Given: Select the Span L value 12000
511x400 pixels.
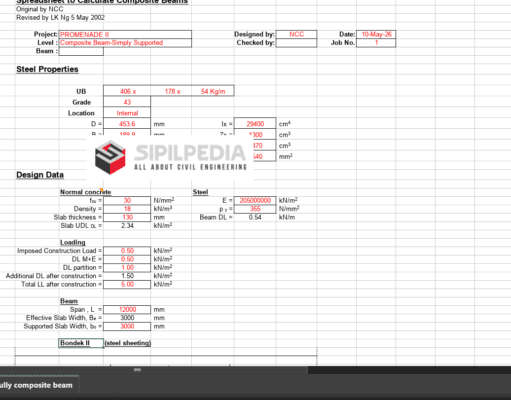Looking at the screenshot, I should (x=127, y=310).
